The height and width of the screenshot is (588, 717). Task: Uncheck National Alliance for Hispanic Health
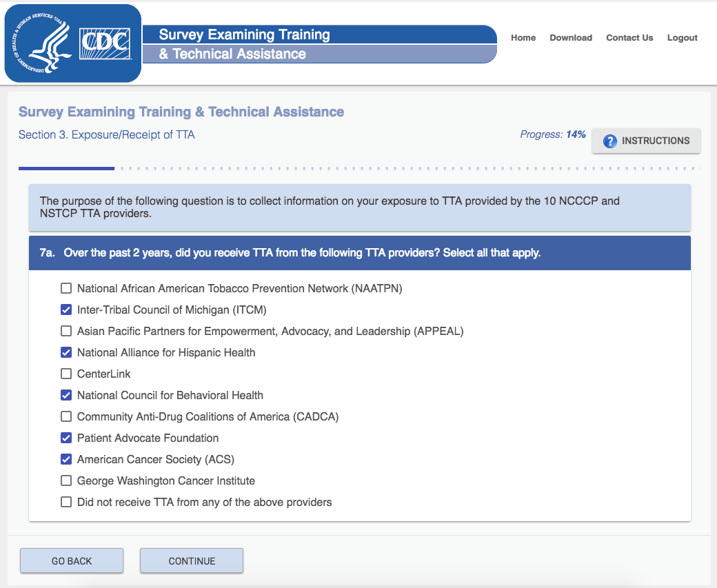point(66,352)
